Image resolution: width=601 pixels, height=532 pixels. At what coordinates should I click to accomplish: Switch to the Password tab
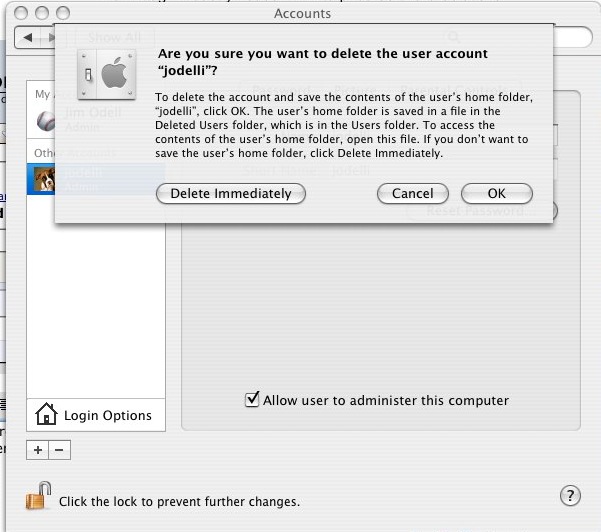(x=281, y=90)
